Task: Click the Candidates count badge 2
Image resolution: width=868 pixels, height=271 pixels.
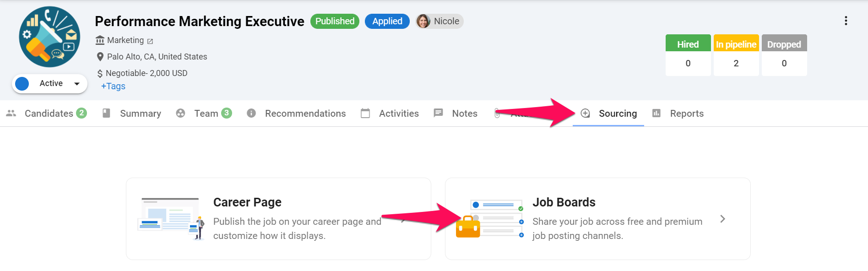Action: tap(81, 113)
